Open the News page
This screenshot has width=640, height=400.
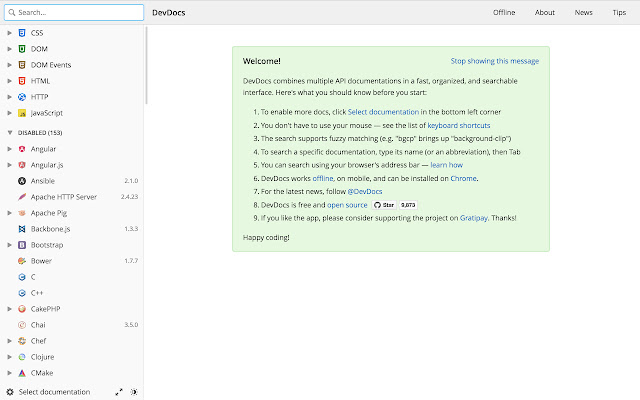coord(583,13)
